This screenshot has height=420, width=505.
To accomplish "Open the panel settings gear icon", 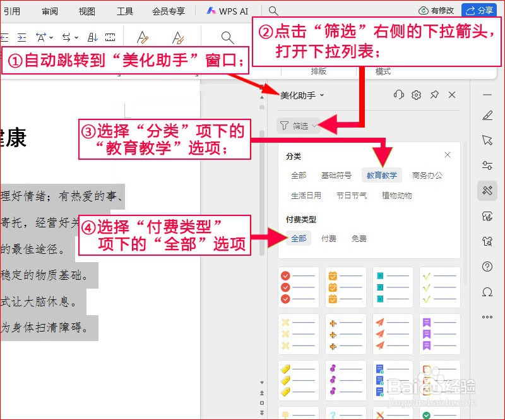I will [x=417, y=95].
